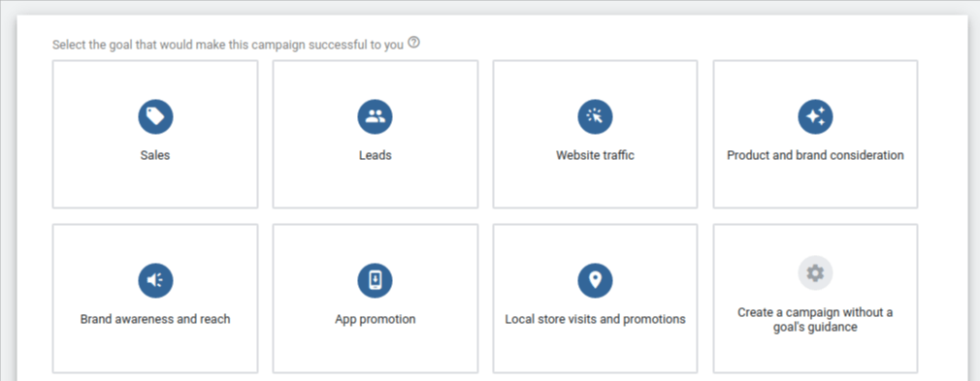
Task: Click the goal selection prompt text
Action: (228, 45)
